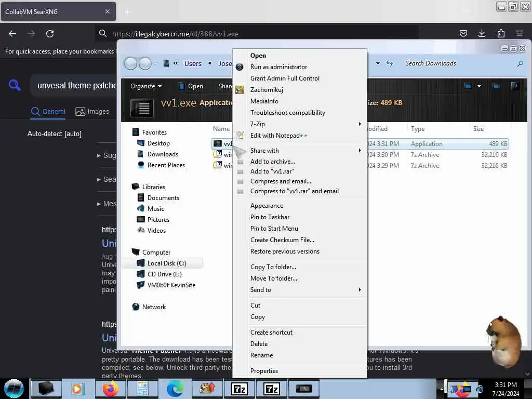This screenshot has width=532, height=399.
Task: Click the Explorer back arrow button
Action: point(130,63)
